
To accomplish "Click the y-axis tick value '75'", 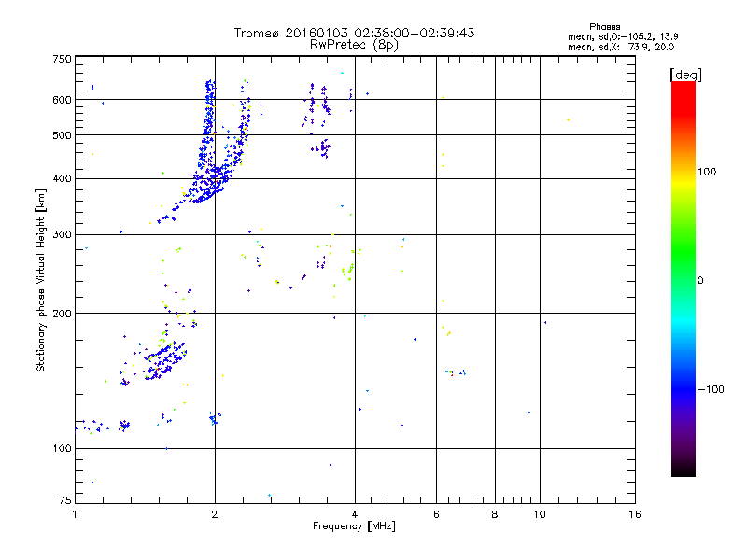I will pos(65,500).
